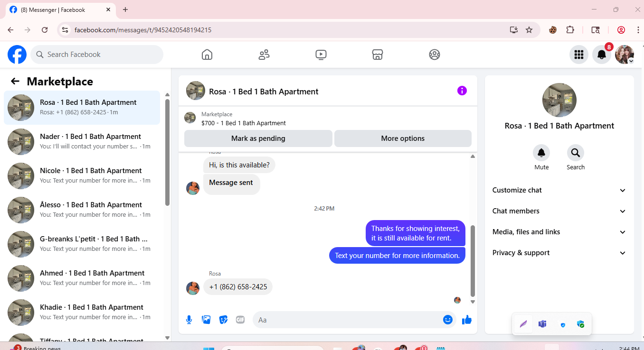This screenshot has height=350, width=644.
Task: Open the Marketplace storefront icon in navigation
Action: [378, 55]
